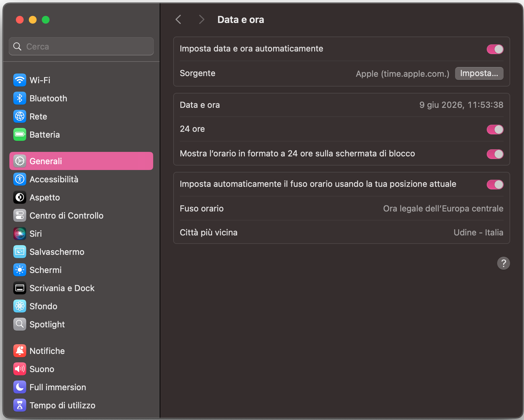The width and height of the screenshot is (524, 420).
Task: Open the Suono speaker icon
Action: (x=20, y=369)
